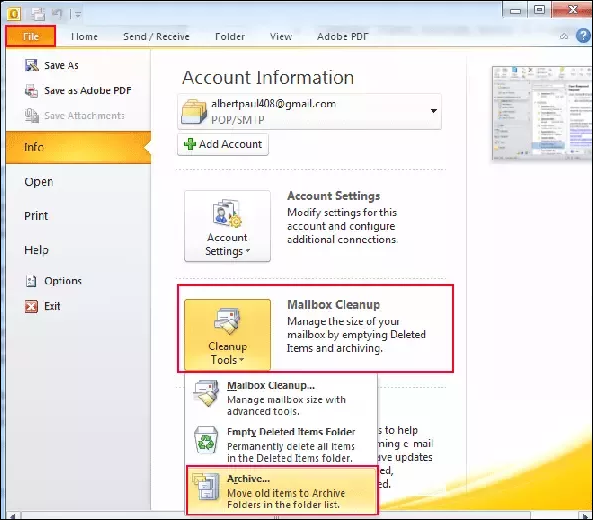This screenshot has width=593, height=520.
Task: Open the blue Help question mark icon
Action: [x=583, y=36]
